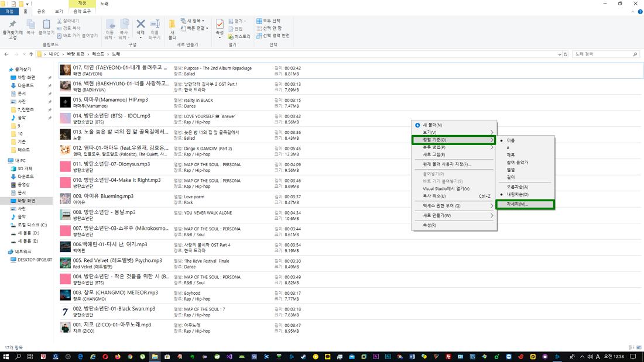Expand 액세스 권한 부여 (G) submenu
This screenshot has width=644, height=362.
click(x=454, y=206)
